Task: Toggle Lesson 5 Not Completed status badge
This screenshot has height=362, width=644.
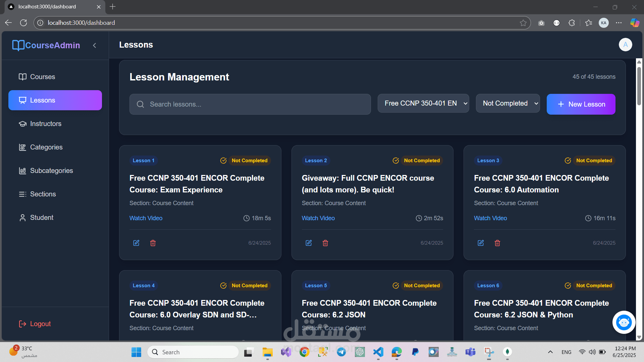Action: coord(422,286)
